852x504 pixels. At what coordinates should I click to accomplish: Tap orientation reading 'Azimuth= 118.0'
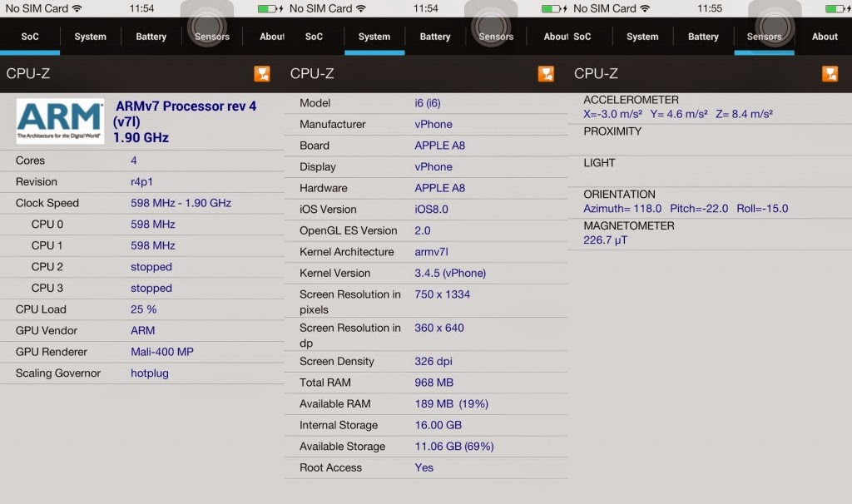tap(622, 209)
